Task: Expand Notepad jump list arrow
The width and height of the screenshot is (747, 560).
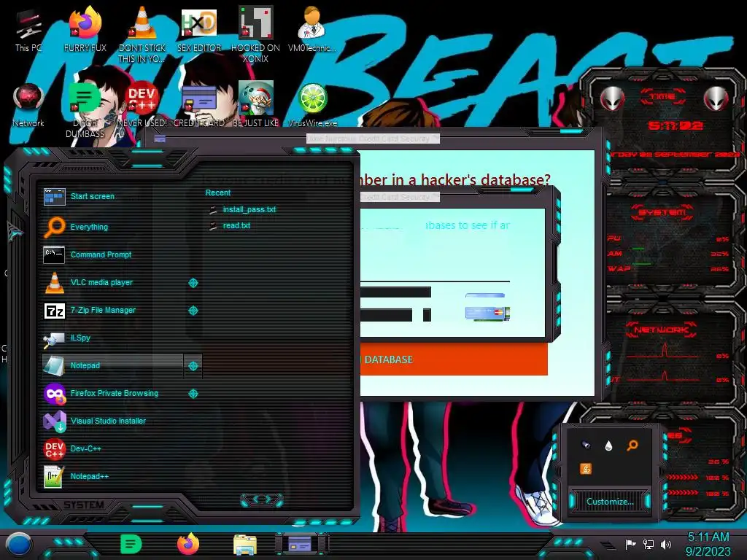Action: (193, 366)
